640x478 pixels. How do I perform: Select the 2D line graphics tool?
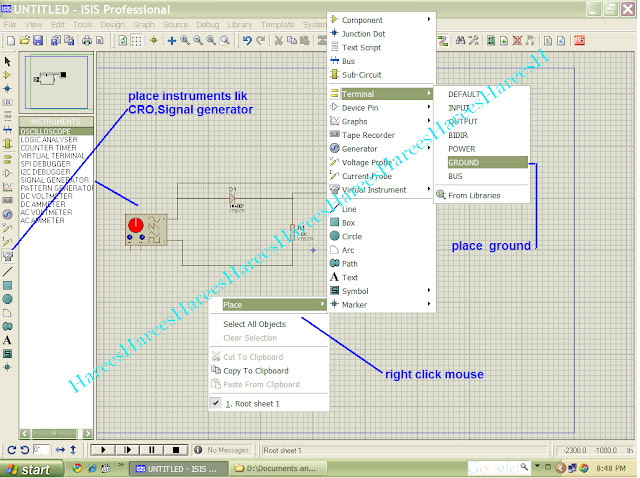click(x=7, y=271)
